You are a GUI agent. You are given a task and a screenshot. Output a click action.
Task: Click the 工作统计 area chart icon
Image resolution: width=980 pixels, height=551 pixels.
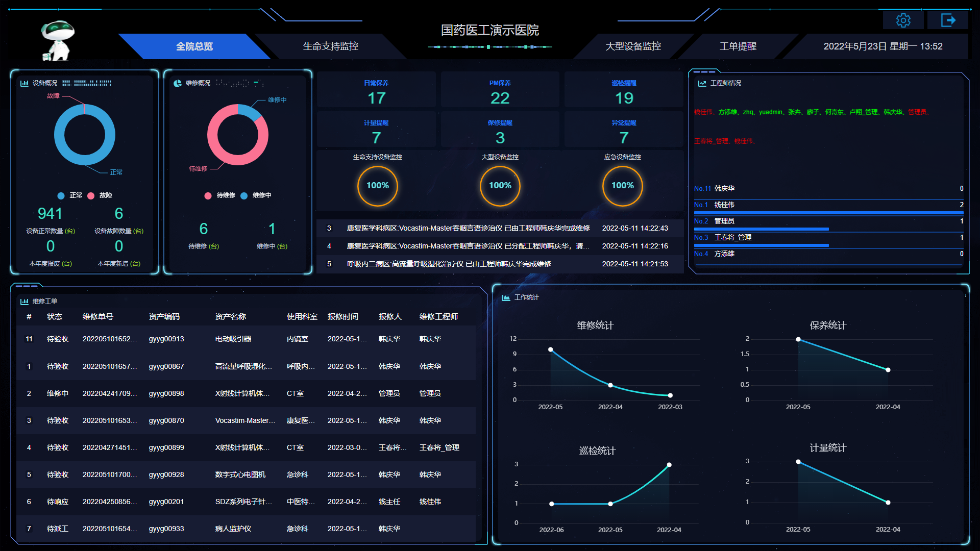pos(506,297)
